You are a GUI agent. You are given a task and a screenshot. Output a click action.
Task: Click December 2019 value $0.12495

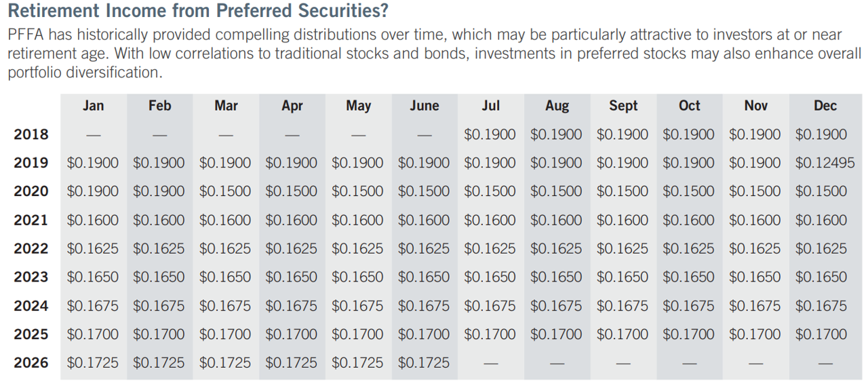(x=825, y=163)
